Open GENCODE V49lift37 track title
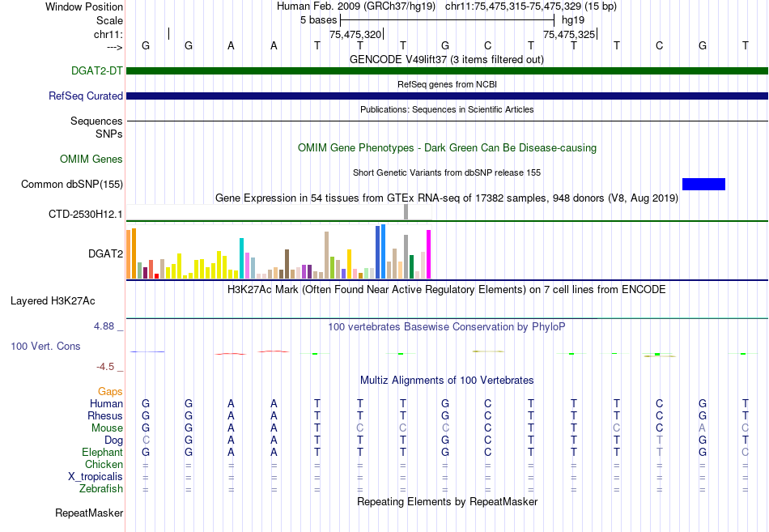 (447, 59)
